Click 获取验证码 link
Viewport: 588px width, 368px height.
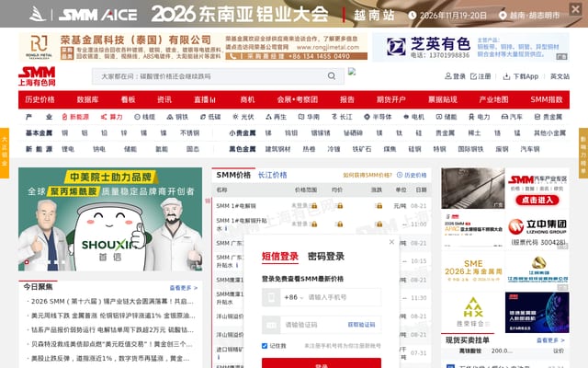[x=361, y=325]
